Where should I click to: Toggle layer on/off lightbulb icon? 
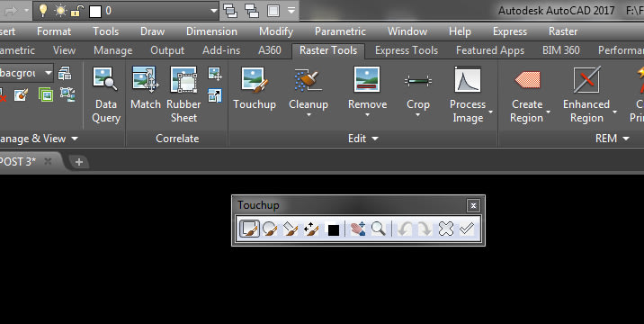[42, 11]
